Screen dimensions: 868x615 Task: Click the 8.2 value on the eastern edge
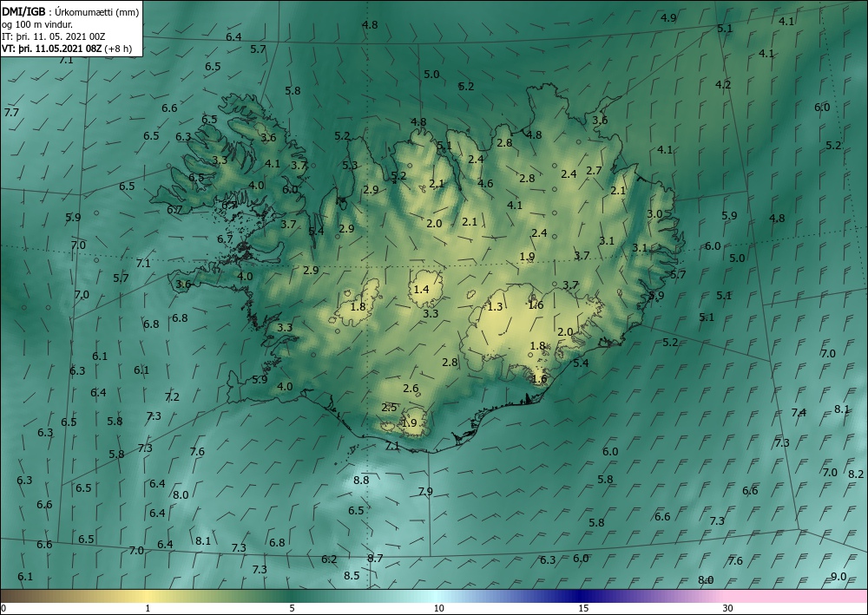856,474
